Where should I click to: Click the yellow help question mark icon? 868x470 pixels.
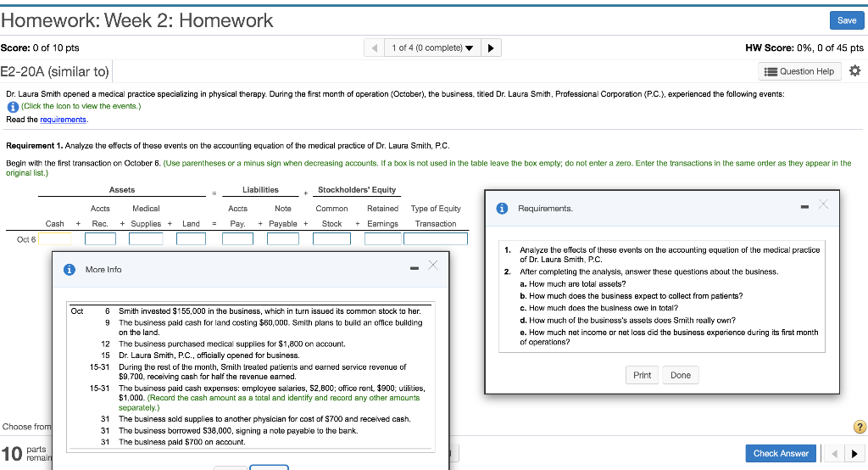[x=860, y=427]
